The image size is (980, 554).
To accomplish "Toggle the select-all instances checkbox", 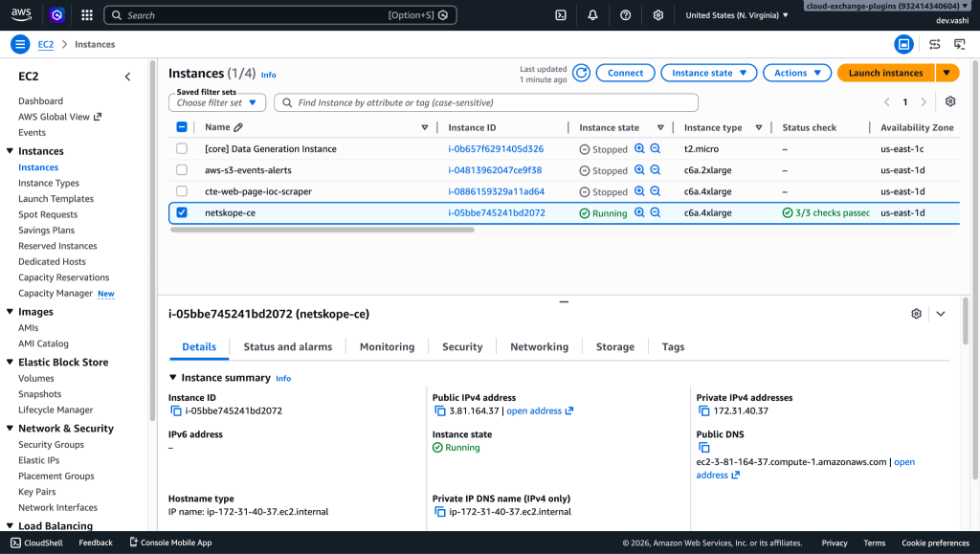I will pyautogui.click(x=182, y=127).
